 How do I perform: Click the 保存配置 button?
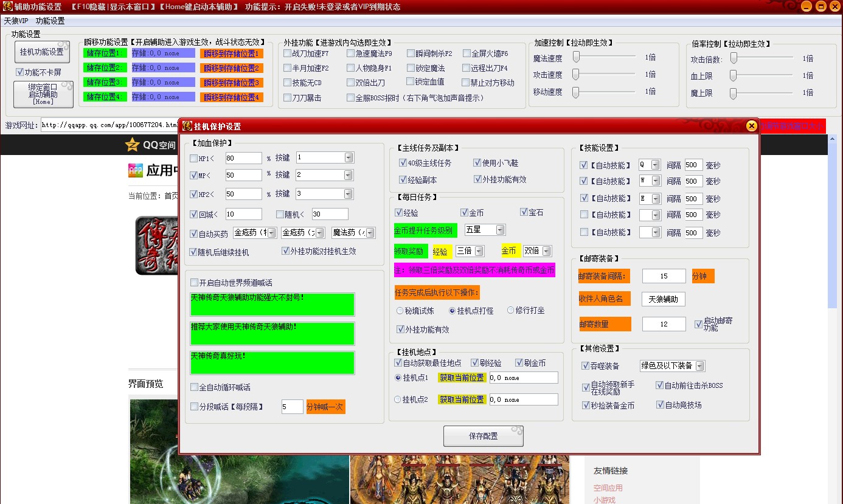pos(483,436)
